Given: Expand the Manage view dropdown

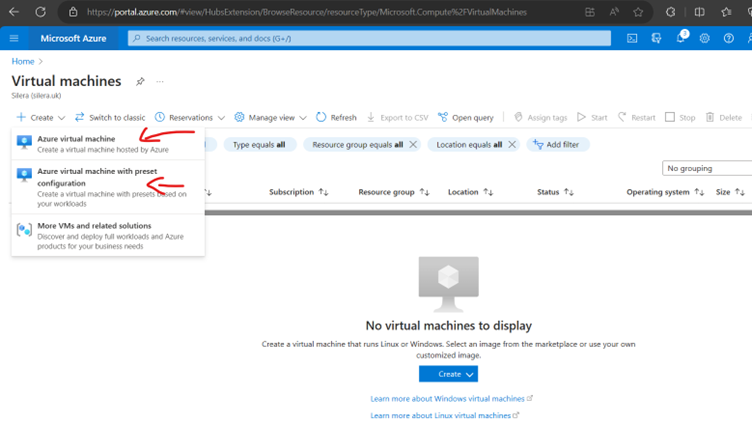Looking at the screenshot, I should [270, 117].
